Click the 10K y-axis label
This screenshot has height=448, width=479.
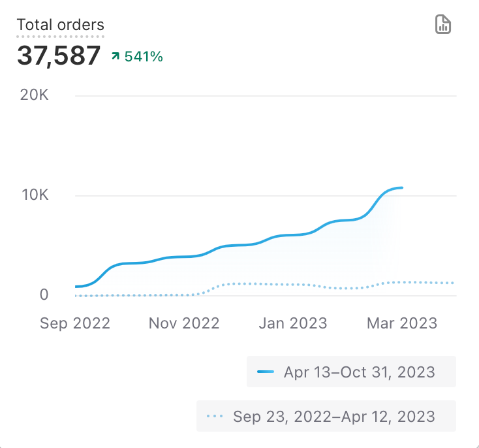point(35,195)
